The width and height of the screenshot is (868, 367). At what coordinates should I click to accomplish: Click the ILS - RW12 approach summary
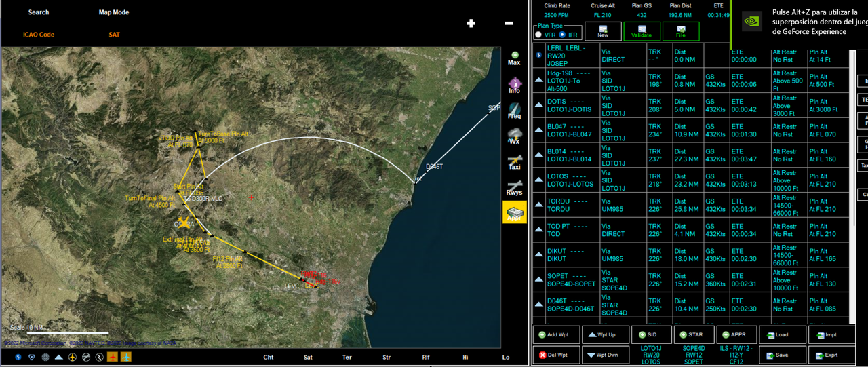[735, 355]
